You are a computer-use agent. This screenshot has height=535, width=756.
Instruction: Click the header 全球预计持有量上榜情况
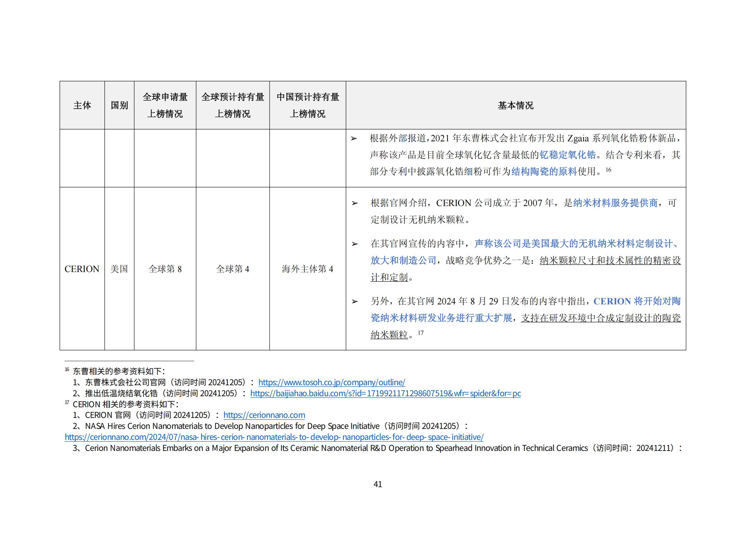pos(232,105)
